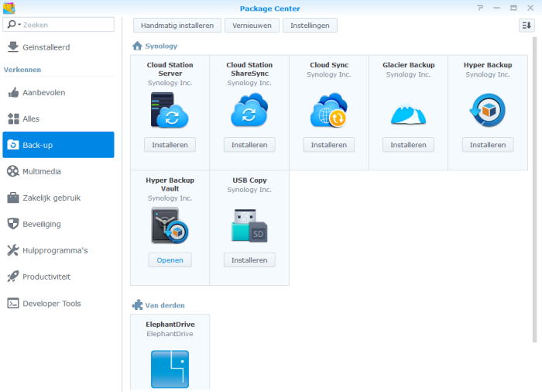Open the Geïnstalleerd category
Screen dimensions: 542x392
point(58,47)
